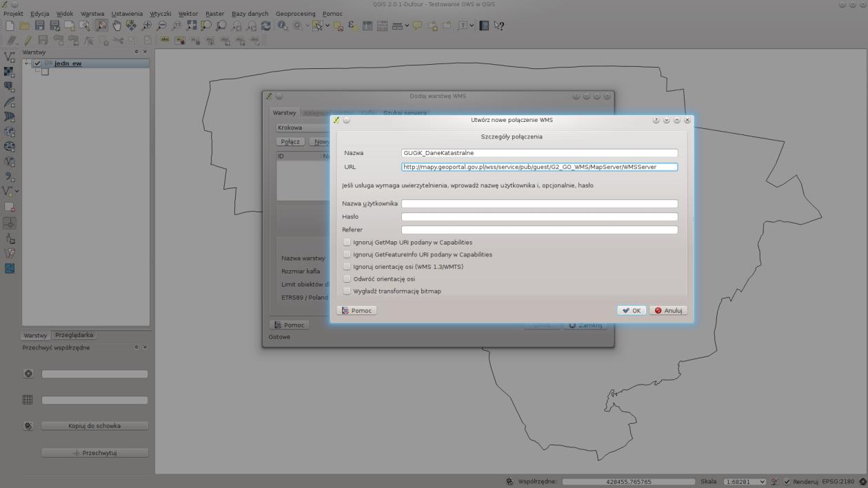Click the Save project icon

[39, 26]
